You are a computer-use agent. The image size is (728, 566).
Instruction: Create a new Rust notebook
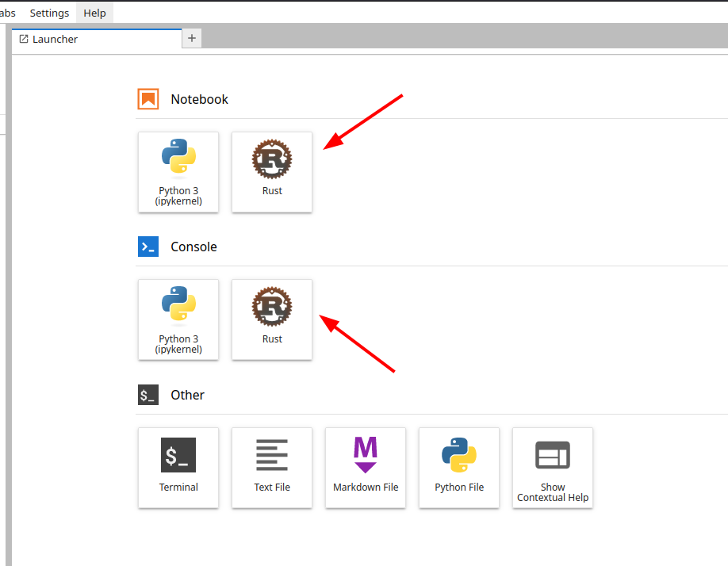coord(272,171)
